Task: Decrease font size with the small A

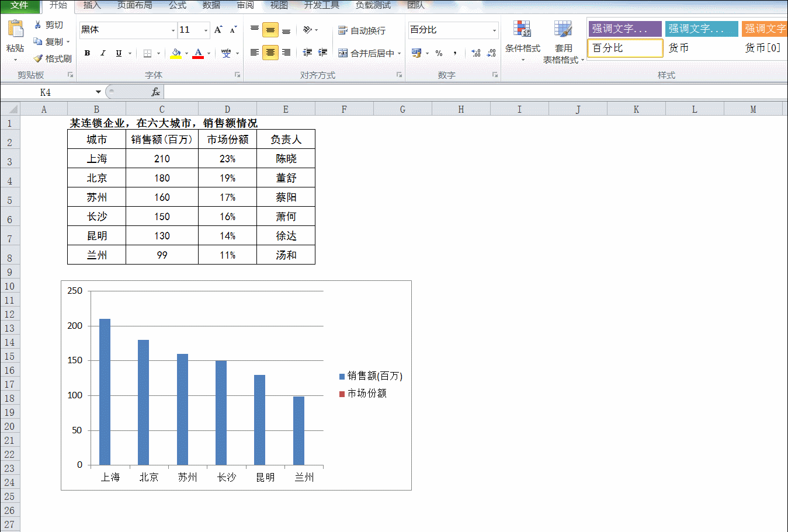Action: [233, 30]
